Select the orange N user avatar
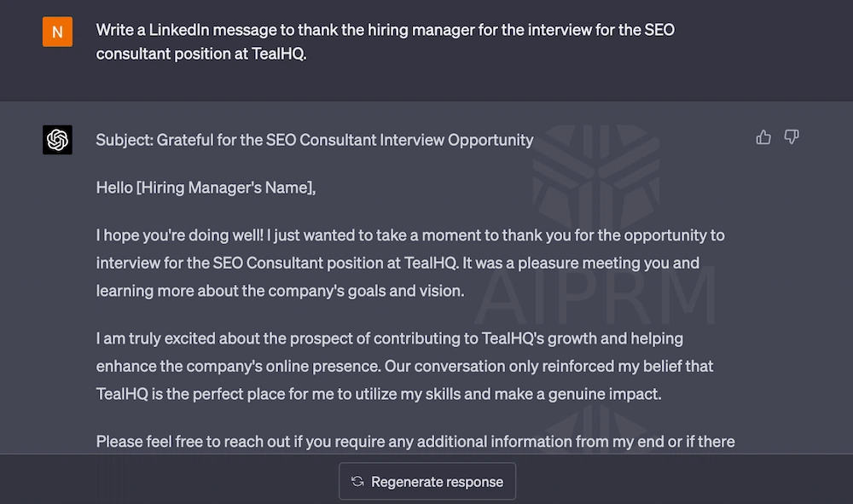The width and height of the screenshot is (853, 504). 58,32
